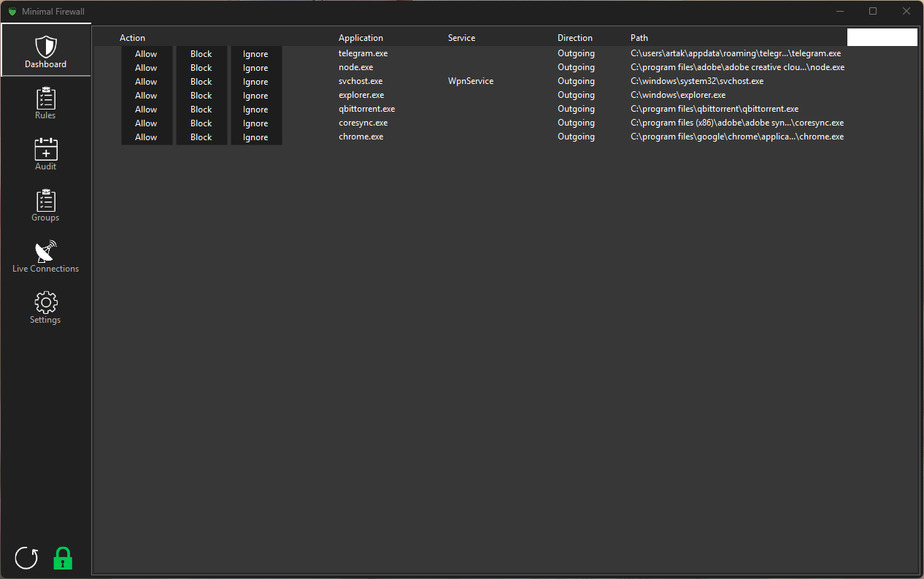Screen dimensions: 924x579
Task: Open the Dashboard shield icon
Action: click(x=46, y=47)
